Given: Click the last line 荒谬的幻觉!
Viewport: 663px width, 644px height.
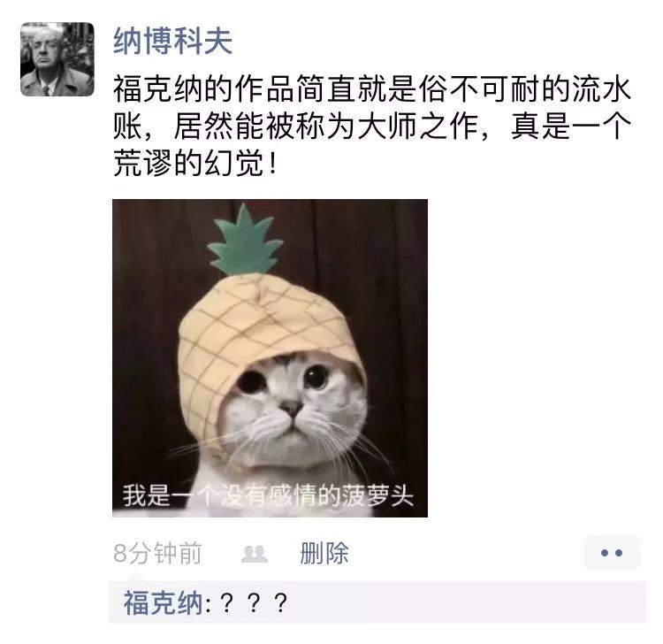Looking at the screenshot, I should pyautogui.click(x=195, y=164).
